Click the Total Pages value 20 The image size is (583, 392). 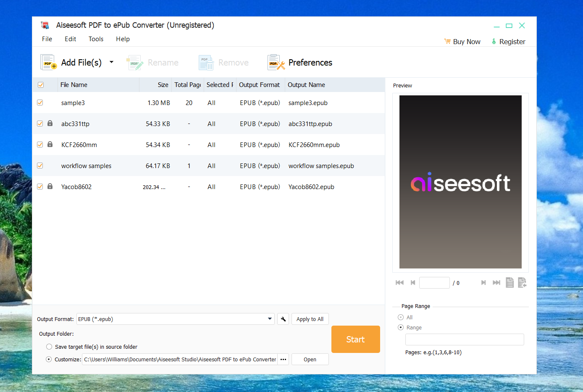189,103
